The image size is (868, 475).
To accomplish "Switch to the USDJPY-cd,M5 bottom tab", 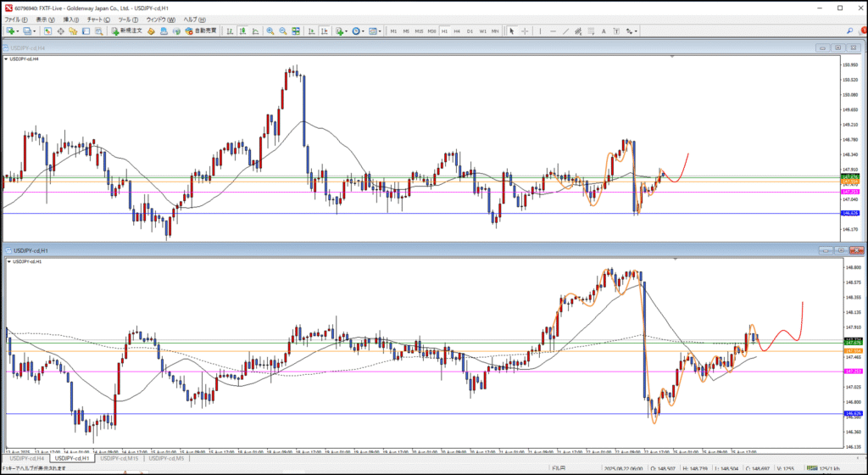I will [167, 459].
